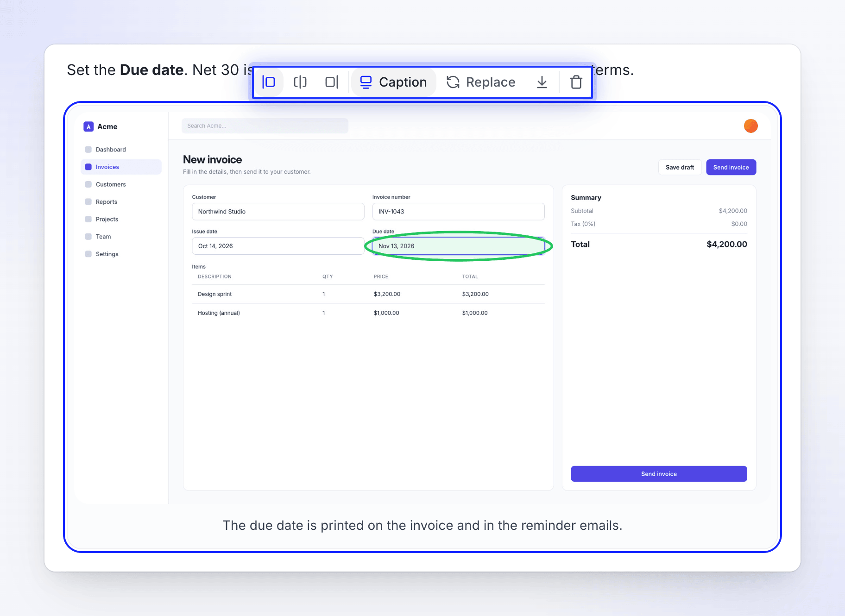Click the Search Acme field

(265, 126)
